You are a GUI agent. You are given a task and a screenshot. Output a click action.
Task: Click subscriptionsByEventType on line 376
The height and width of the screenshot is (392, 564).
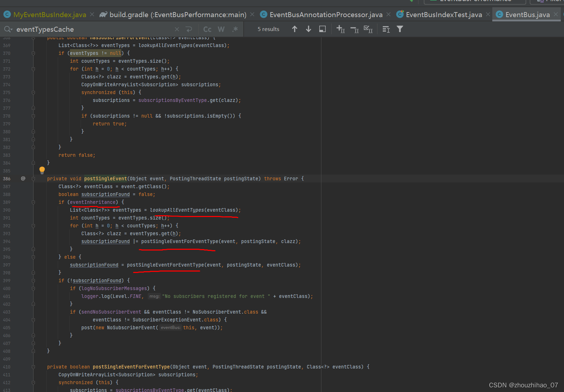click(173, 100)
